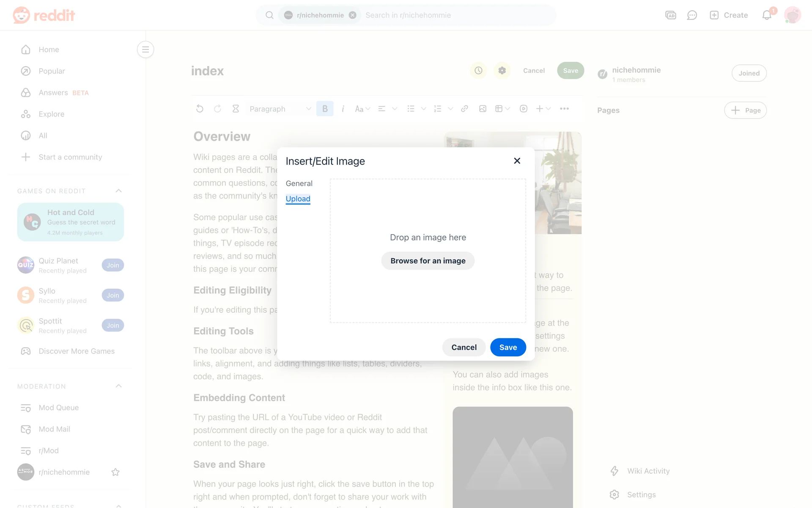Viewport: 812px width, 508px height.
Task: Collapse the Games on Reddit section
Action: point(119,191)
